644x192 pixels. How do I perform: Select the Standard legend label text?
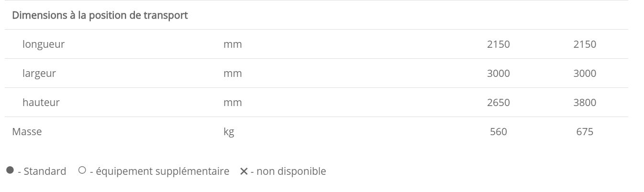point(44,171)
